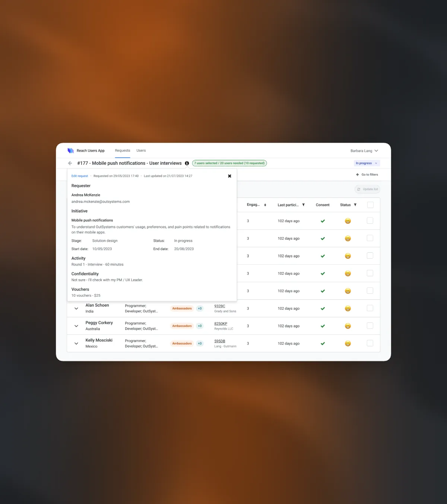The height and width of the screenshot is (504, 447).
Task: Select the checkbox for Kelly Mosciski
Action: coord(370,343)
